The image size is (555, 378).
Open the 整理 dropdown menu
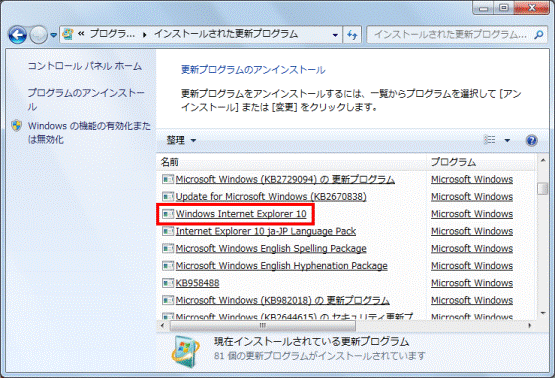[x=181, y=141]
